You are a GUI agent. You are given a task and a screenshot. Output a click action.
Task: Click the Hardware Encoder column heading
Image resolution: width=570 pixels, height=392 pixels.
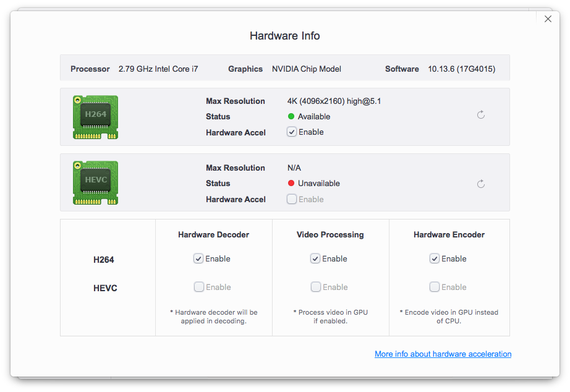coord(449,234)
